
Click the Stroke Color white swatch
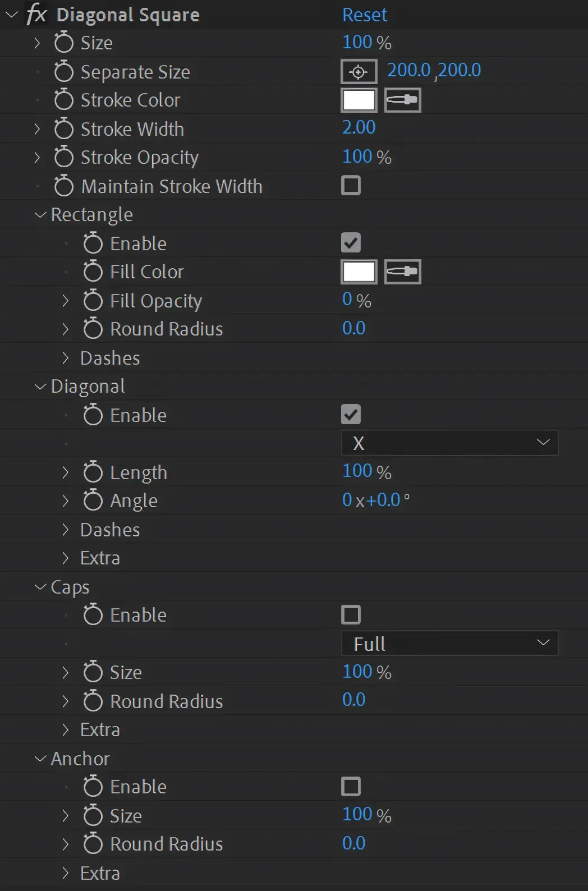(x=359, y=100)
